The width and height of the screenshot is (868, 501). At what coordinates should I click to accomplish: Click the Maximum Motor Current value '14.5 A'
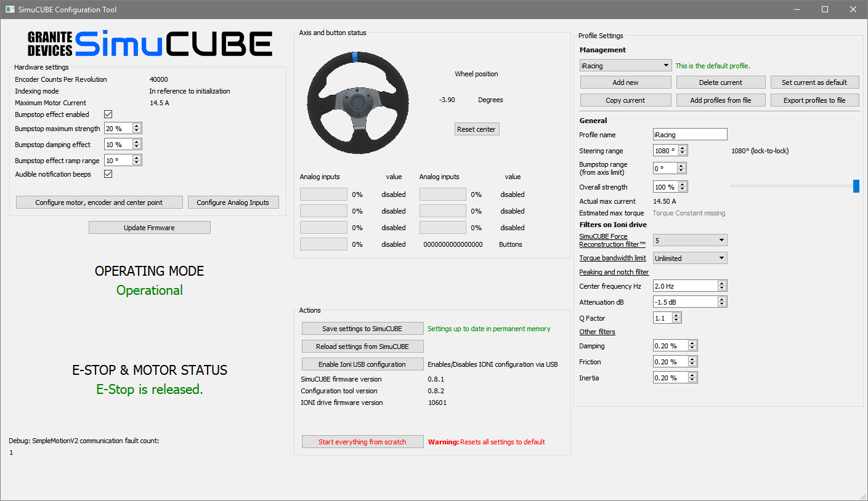coord(160,103)
